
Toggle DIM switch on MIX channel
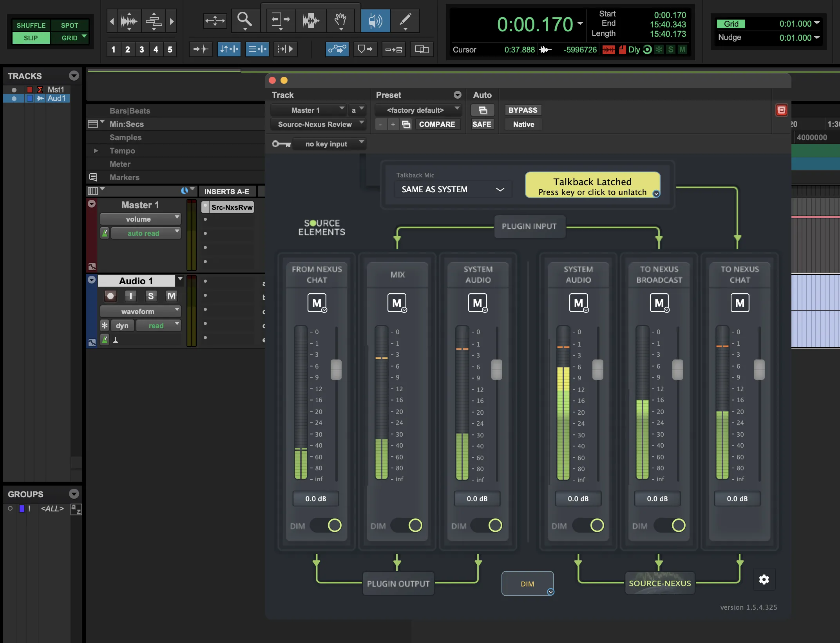click(407, 525)
